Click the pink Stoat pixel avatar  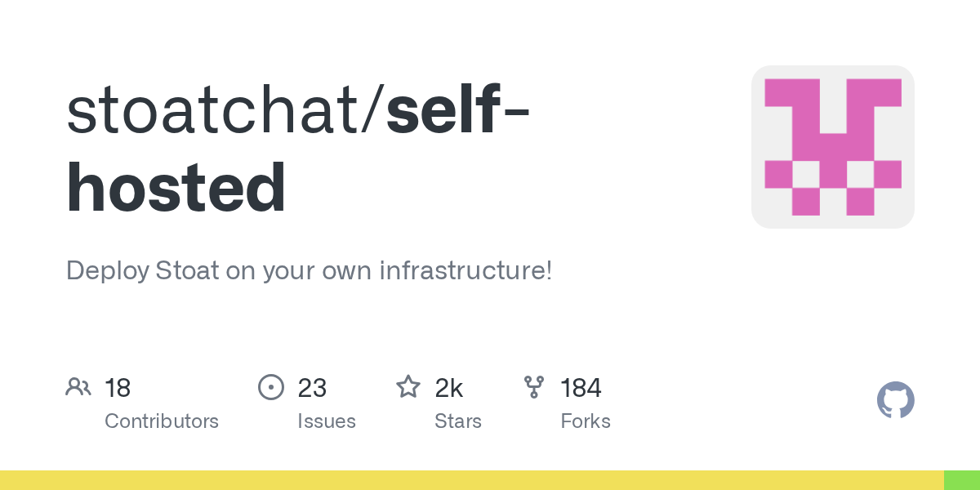(832, 147)
